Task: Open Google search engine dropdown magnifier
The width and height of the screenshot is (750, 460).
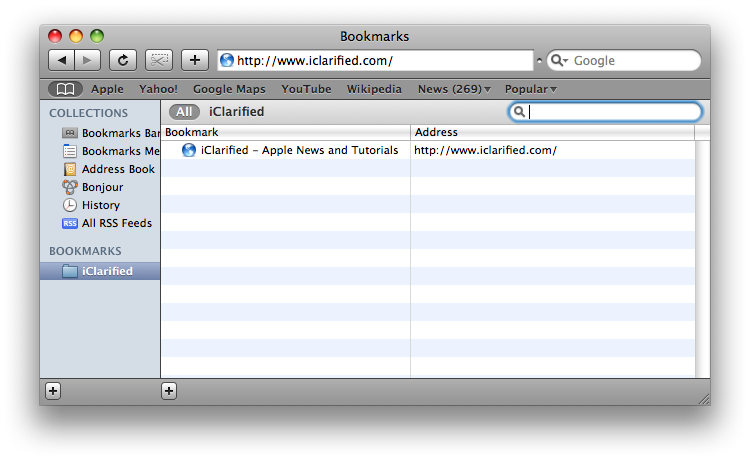Action: pos(558,61)
